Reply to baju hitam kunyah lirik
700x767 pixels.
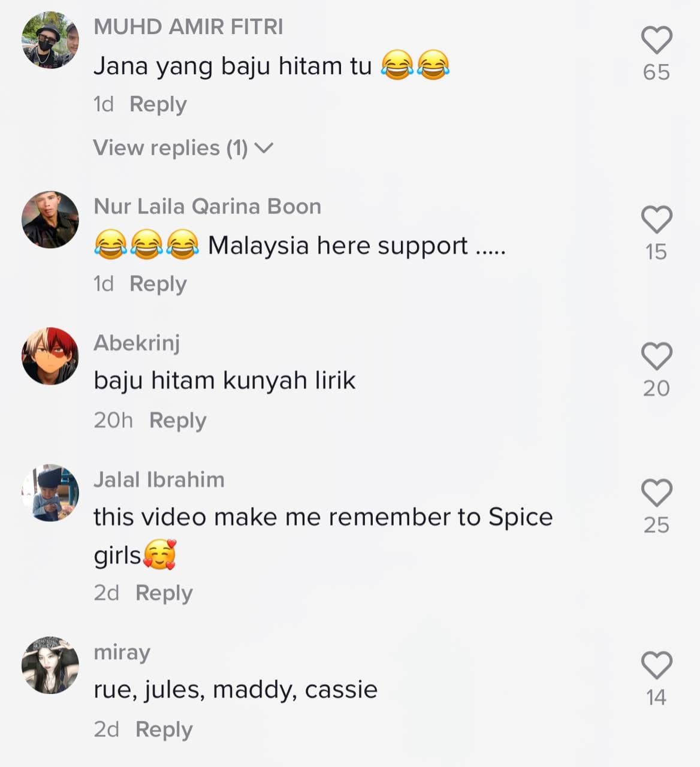coord(177,421)
